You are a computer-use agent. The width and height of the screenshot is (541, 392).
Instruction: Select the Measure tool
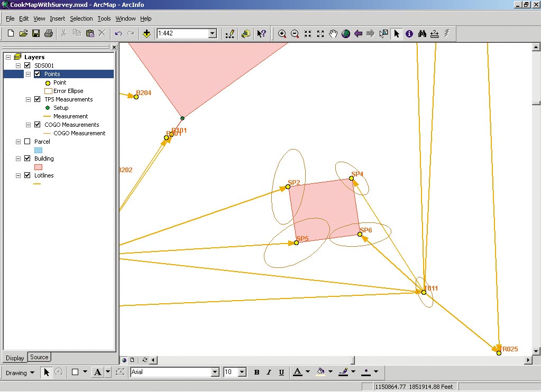(434, 33)
